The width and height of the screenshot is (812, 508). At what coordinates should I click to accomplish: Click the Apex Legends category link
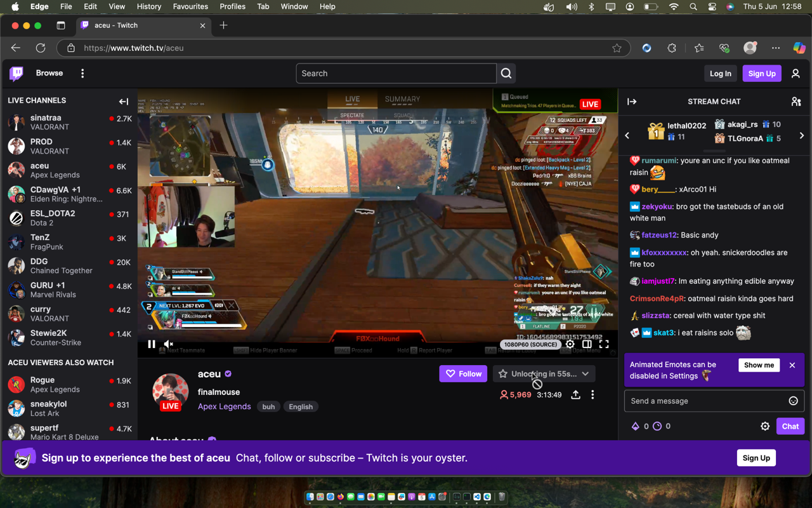(x=224, y=406)
